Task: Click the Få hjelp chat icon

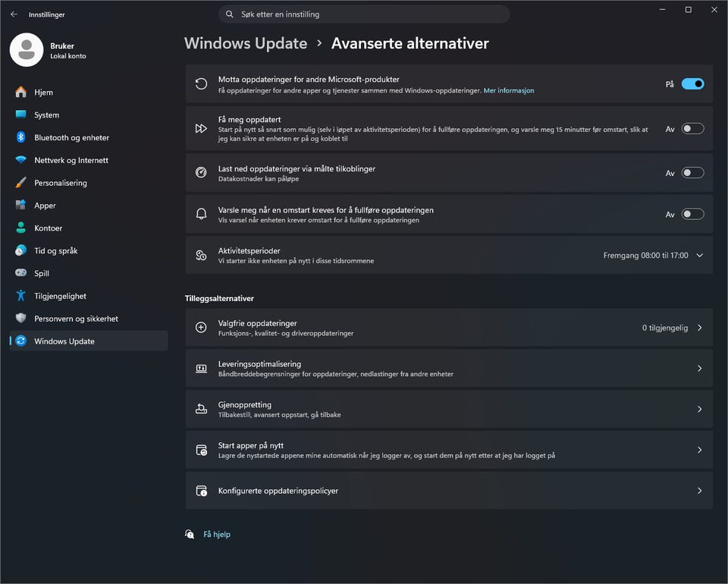Action: click(190, 535)
